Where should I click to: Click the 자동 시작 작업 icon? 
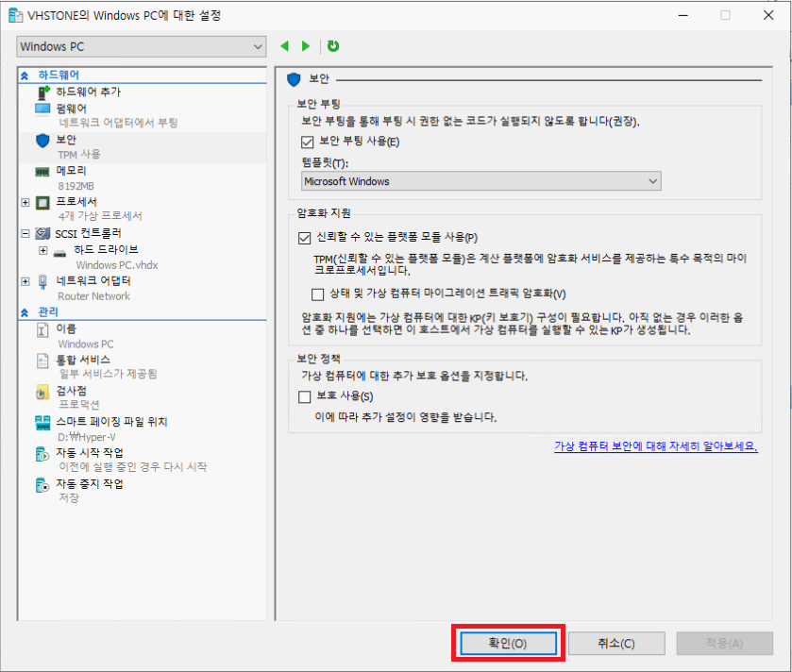point(42,454)
